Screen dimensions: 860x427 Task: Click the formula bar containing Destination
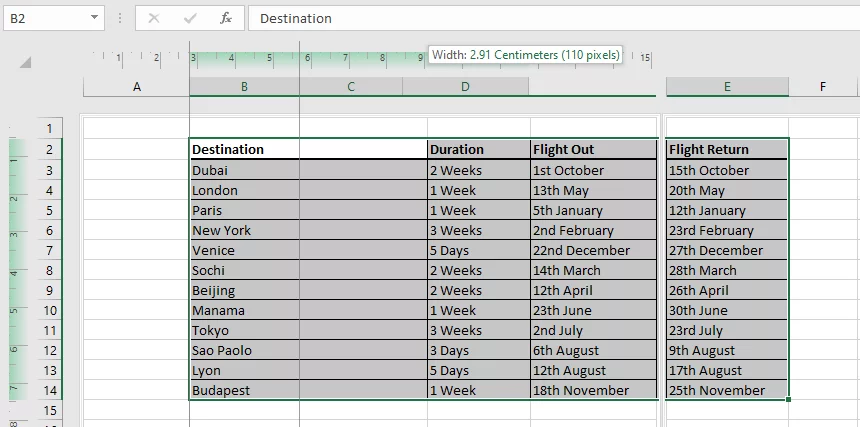pos(550,18)
